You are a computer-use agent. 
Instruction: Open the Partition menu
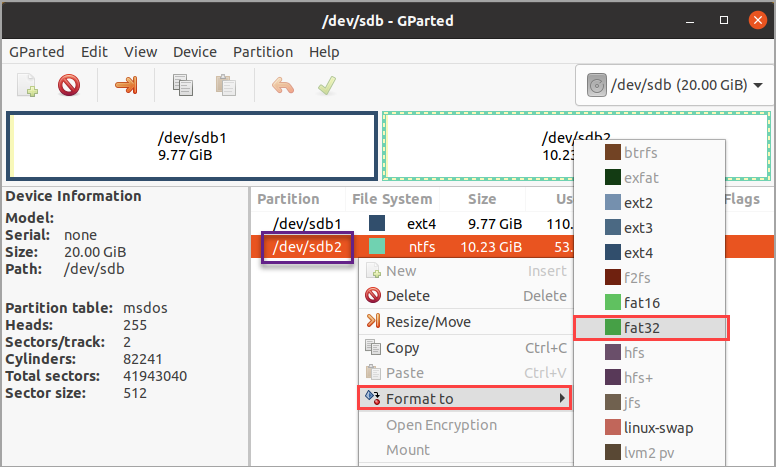click(x=263, y=52)
